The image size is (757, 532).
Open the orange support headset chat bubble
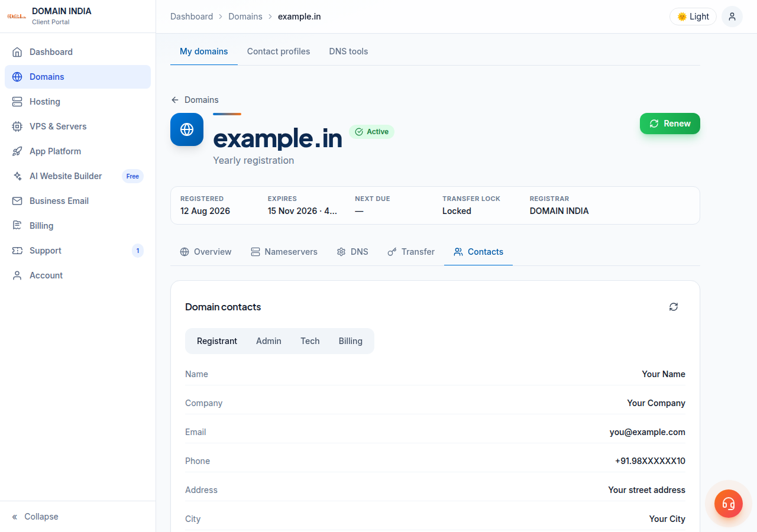tap(729, 504)
